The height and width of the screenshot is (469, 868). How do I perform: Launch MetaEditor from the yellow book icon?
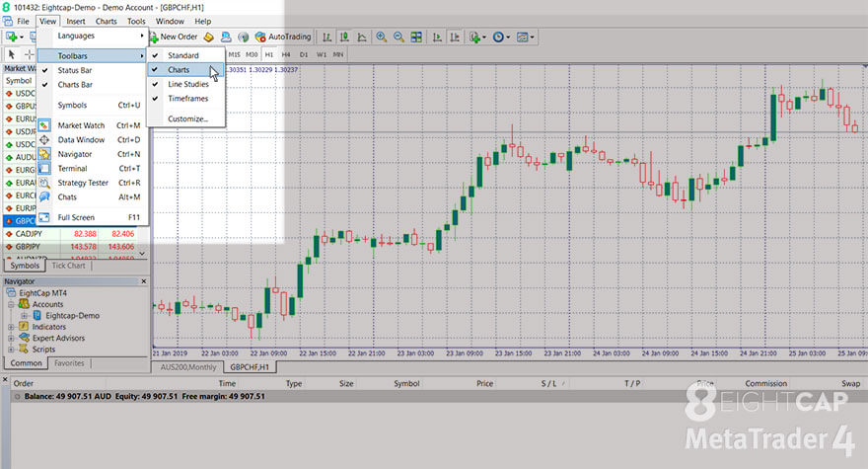209,37
